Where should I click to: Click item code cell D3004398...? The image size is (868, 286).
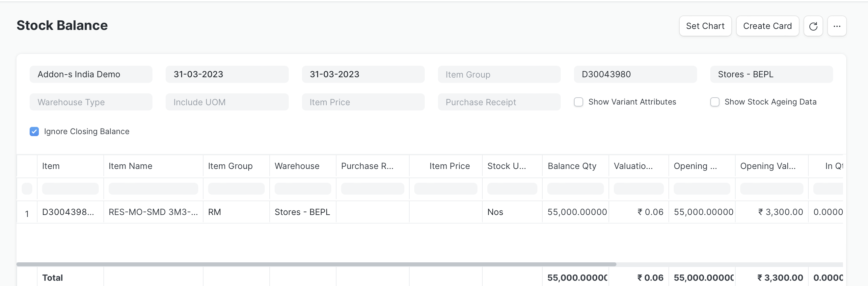[x=70, y=212]
